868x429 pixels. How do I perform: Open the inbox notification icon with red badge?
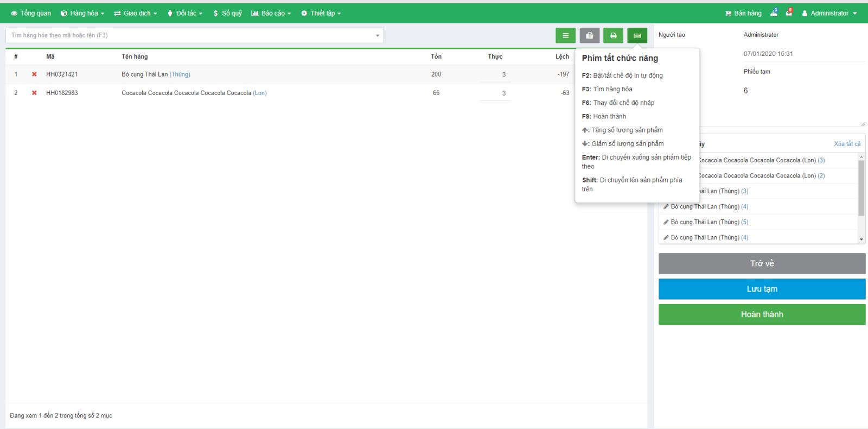point(789,13)
